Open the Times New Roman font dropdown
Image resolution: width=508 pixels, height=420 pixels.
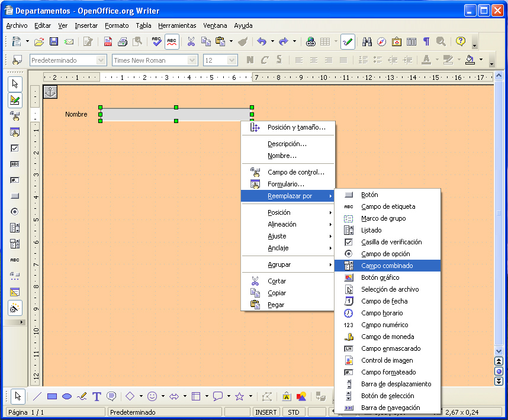coord(192,60)
